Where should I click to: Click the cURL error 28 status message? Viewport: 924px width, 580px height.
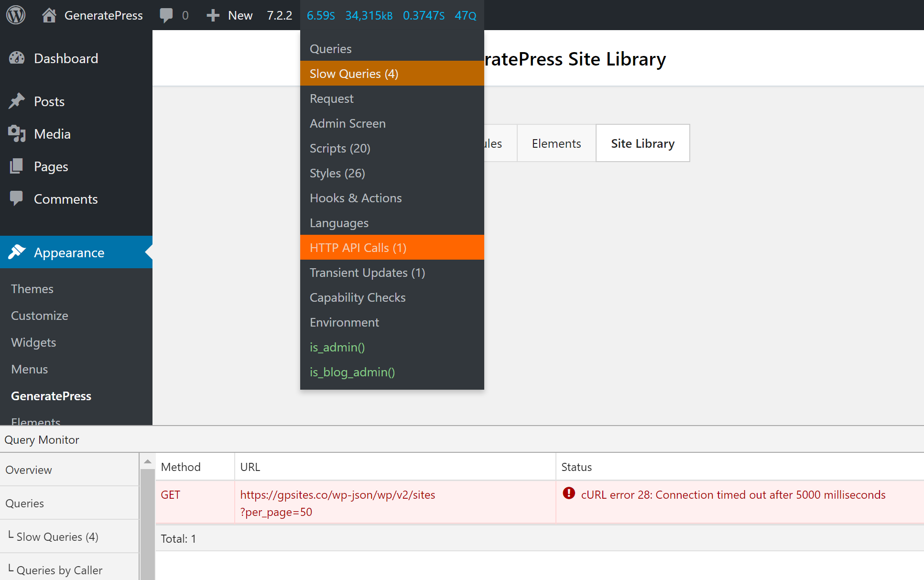click(733, 494)
